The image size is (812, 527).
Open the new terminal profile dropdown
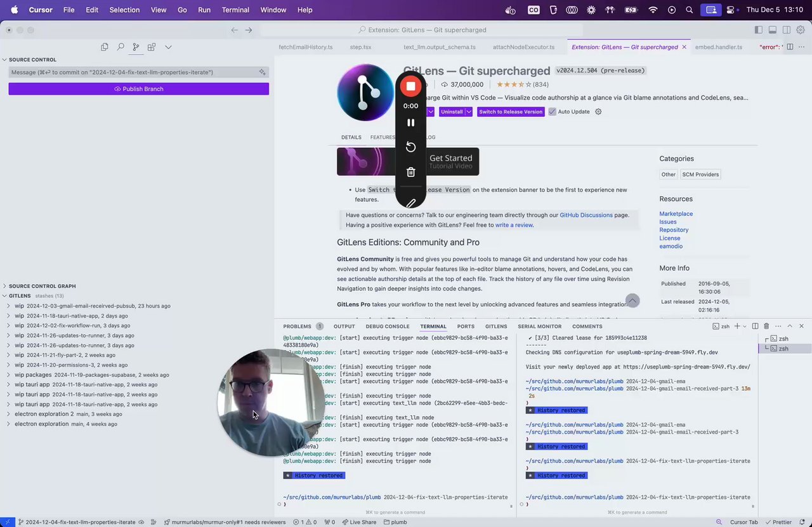coord(745,326)
